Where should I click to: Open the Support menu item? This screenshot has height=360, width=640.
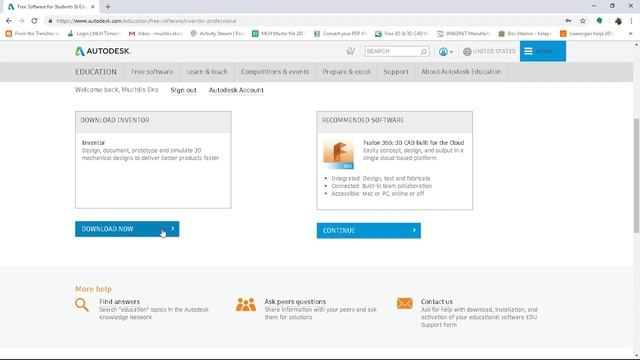396,72
